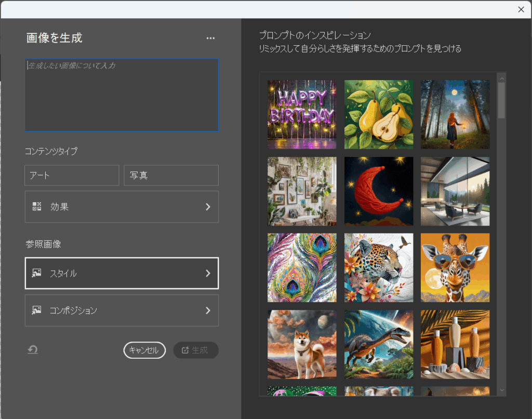Choose the Happy Birthday balloons thumbnail
The width and height of the screenshot is (532, 419).
302,114
